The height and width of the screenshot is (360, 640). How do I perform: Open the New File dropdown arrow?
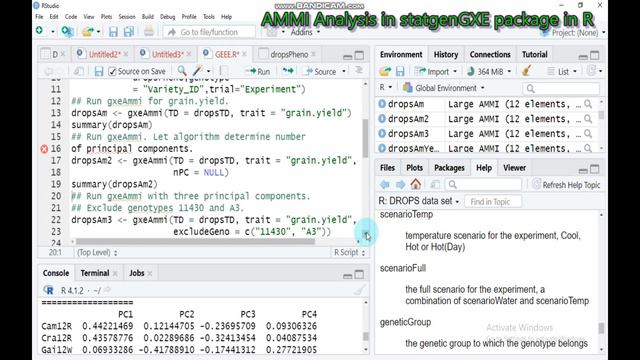pyautogui.click(x=53, y=31)
